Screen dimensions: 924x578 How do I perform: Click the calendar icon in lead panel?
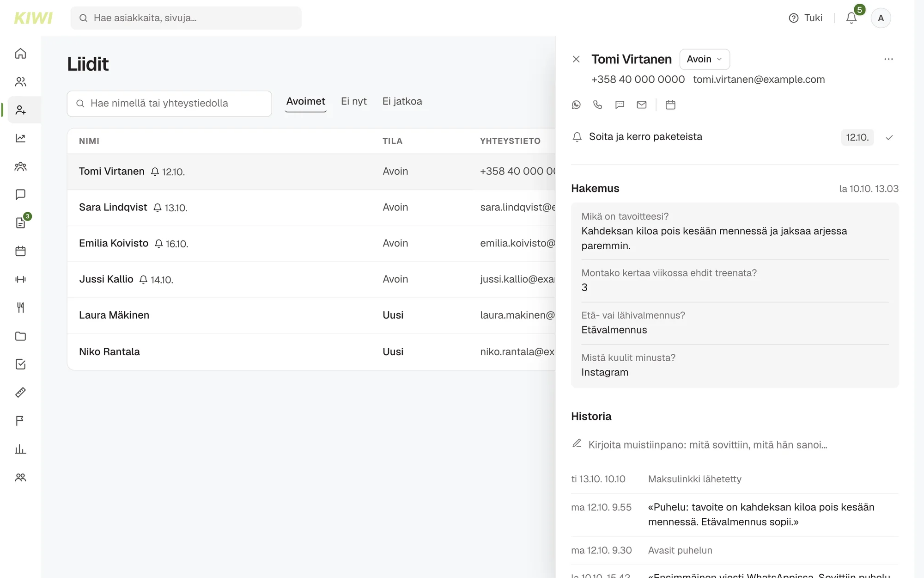pos(670,105)
